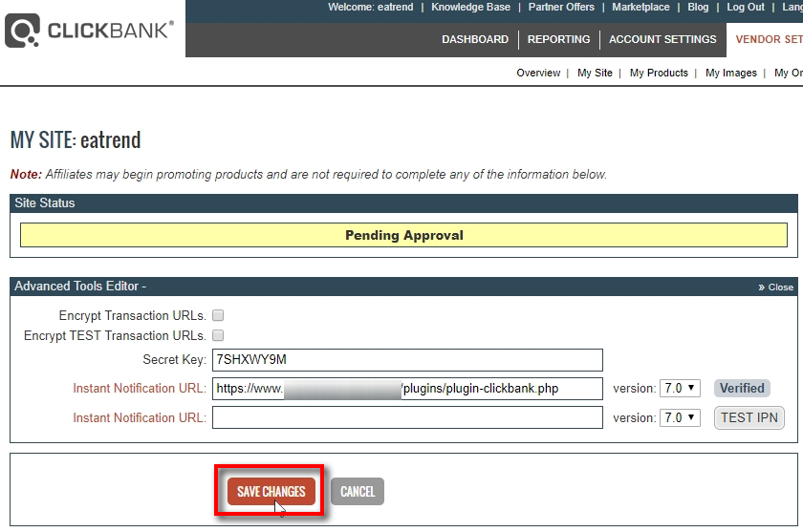Screen dimensions: 803x532
Task: Open the Knowledge Base link
Action: click(x=470, y=7)
